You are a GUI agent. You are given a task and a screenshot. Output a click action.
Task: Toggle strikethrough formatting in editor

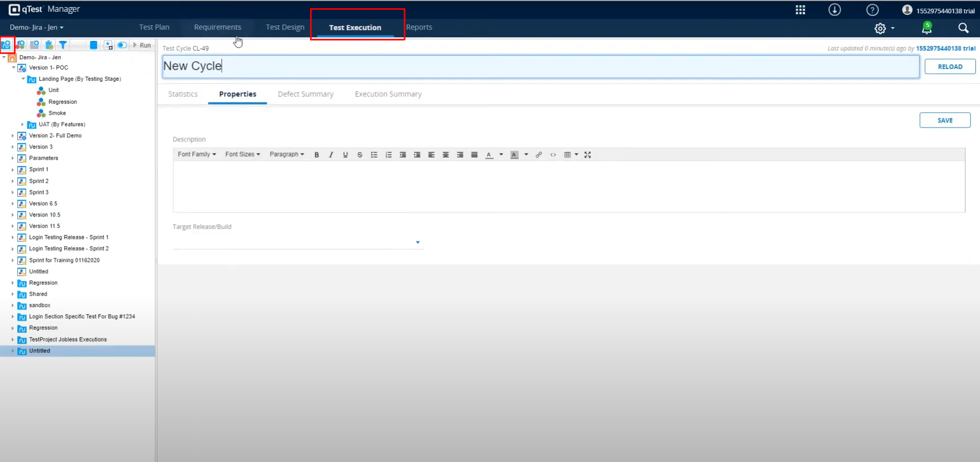tap(360, 155)
